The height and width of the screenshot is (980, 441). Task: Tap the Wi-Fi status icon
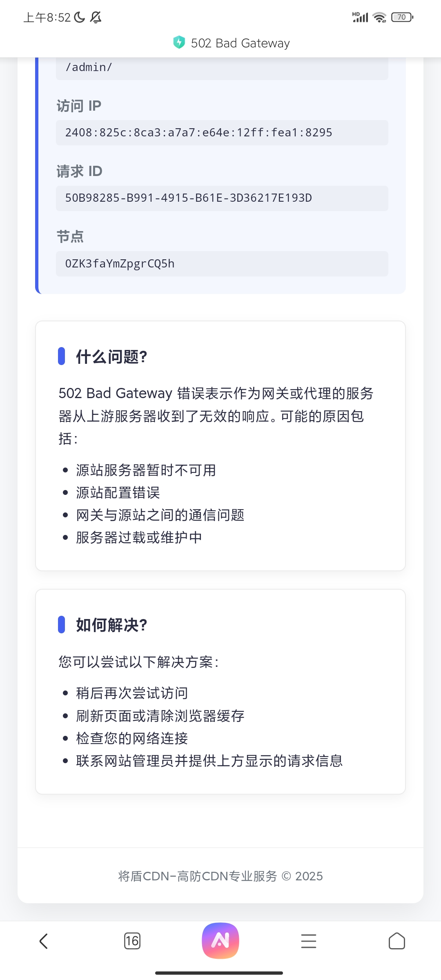tap(379, 18)
